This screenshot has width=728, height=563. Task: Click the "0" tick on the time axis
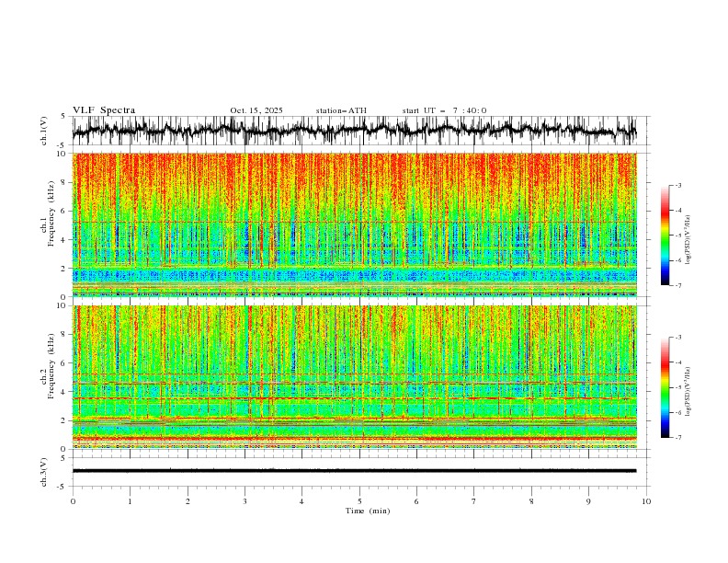tap(73, 501)
